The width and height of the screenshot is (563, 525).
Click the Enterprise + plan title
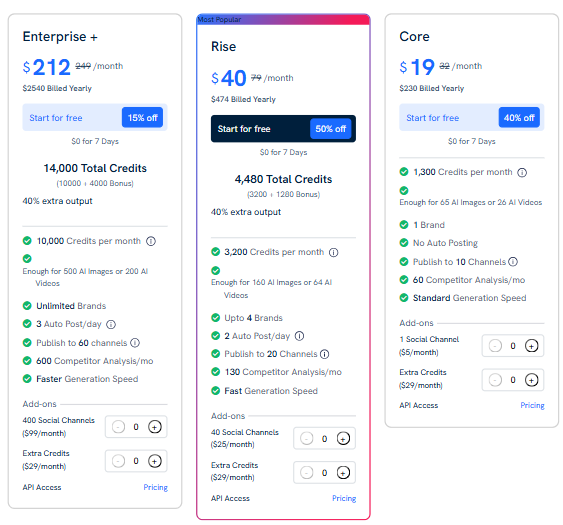pyautogui.click(x=60, y=37)
